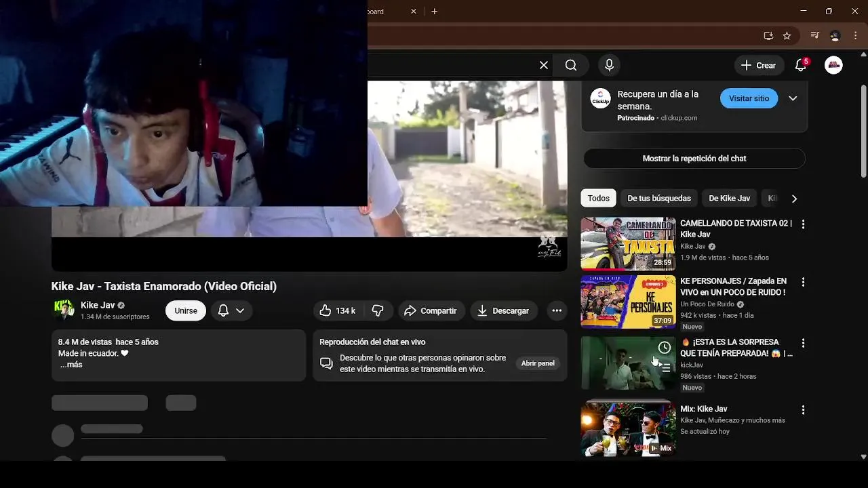Viewport: 868px width, 488px height.
Task: Dislike the Taxista Enamorado video
Action: (x=378, y=310)
